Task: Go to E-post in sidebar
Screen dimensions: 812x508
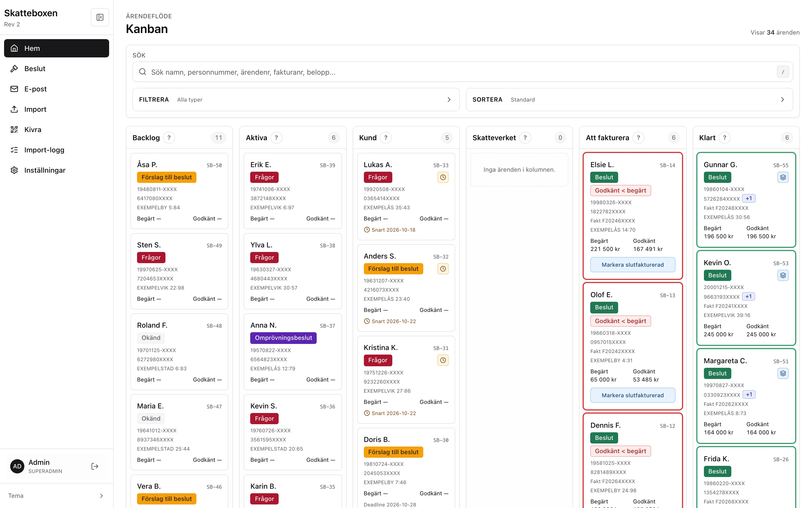Action: click(x=56, y=89)
